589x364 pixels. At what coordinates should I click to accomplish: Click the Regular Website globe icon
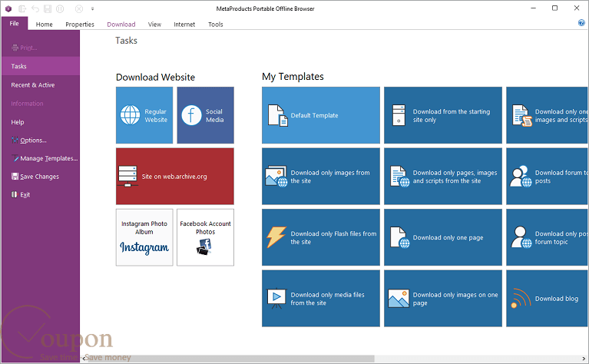pos(130,115)
